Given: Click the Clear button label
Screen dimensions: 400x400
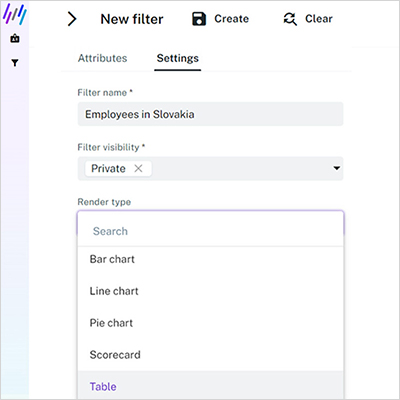Looking at the screenshot, I should click(x=319, y=19).
